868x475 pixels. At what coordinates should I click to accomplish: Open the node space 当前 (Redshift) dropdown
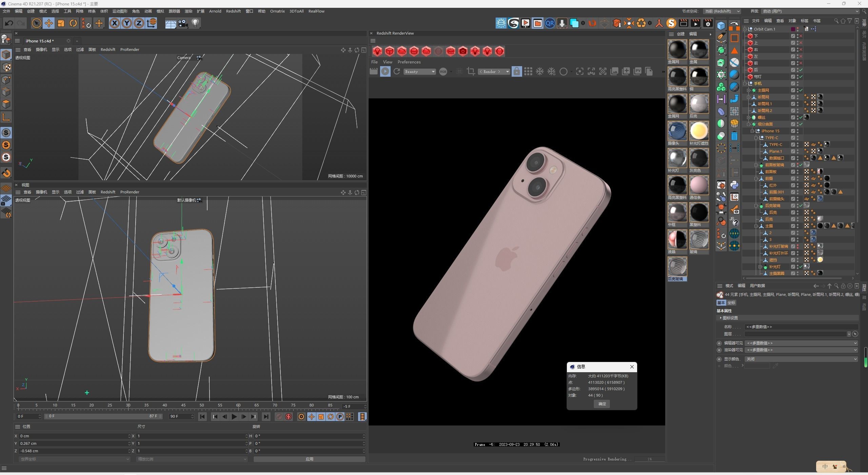[x=722, y=11]
